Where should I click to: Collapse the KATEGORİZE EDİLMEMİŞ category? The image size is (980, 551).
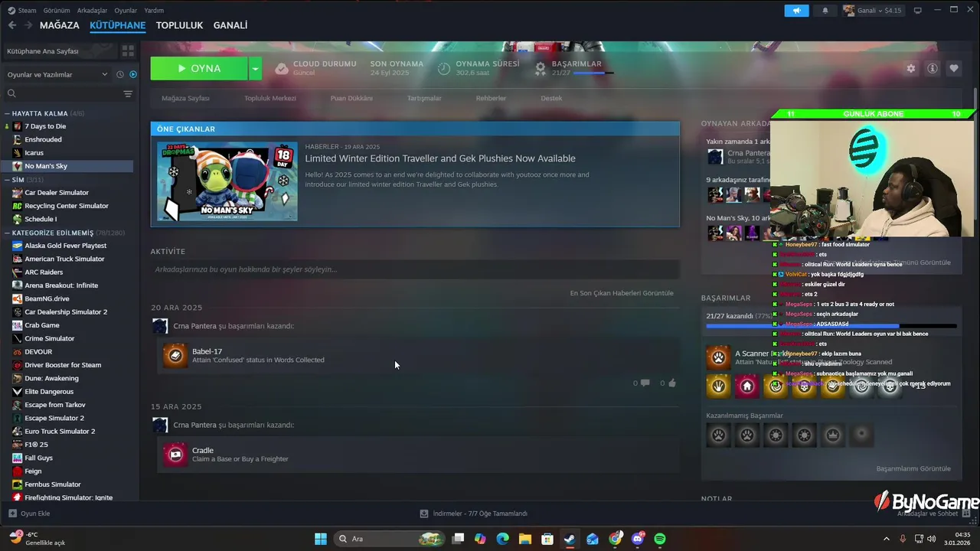[x=7, y=233]
